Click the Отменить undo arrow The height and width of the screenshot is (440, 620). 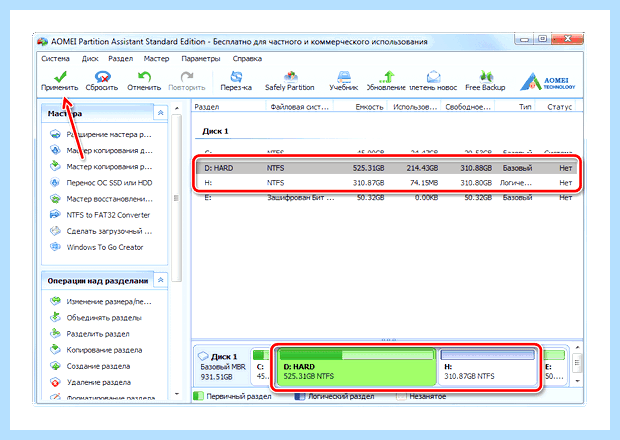click(x=144, y=81)
